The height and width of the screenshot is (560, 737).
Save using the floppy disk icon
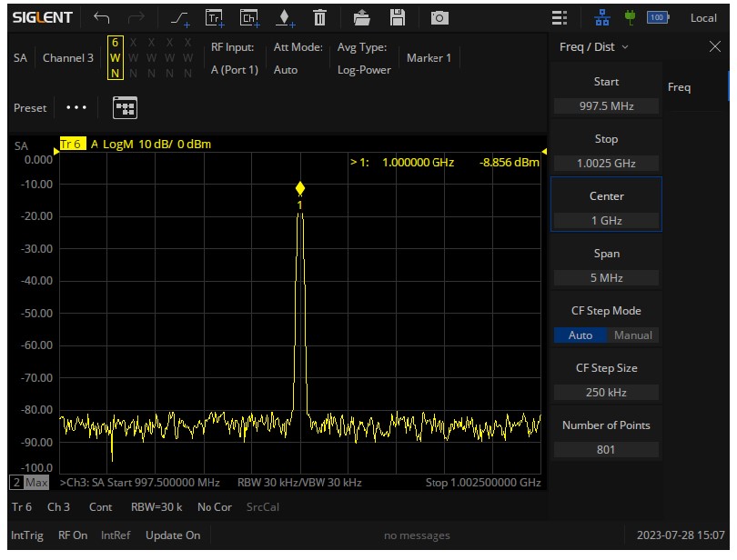coord(397,17)
